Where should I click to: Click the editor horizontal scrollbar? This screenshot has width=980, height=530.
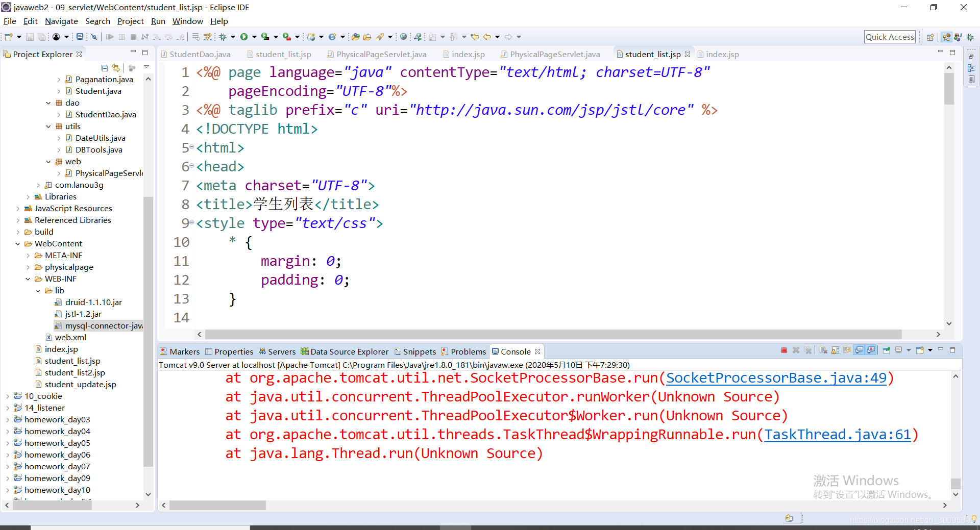point(553,334)
